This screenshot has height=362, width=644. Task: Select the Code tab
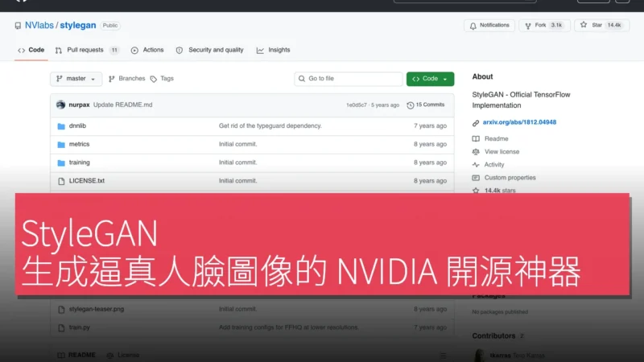(x=31, y=50)
